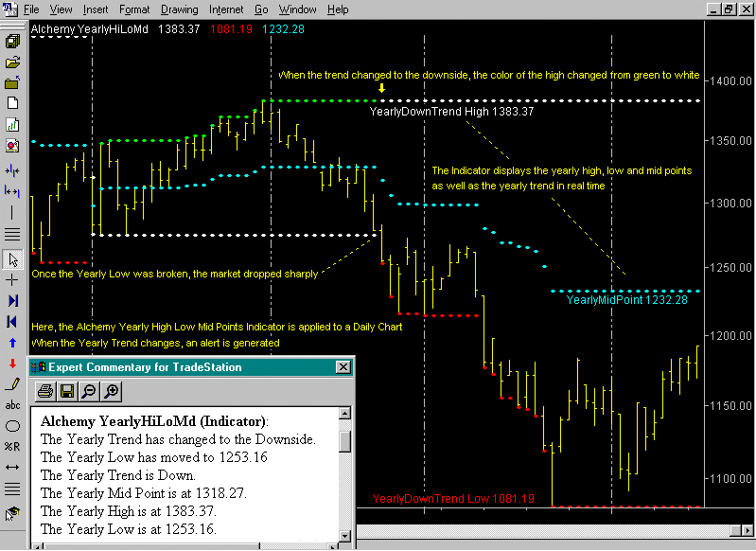Viewport: 756px width, 551px height.
Task: Click the blue up arrow tool
Action: pos(12,343)
